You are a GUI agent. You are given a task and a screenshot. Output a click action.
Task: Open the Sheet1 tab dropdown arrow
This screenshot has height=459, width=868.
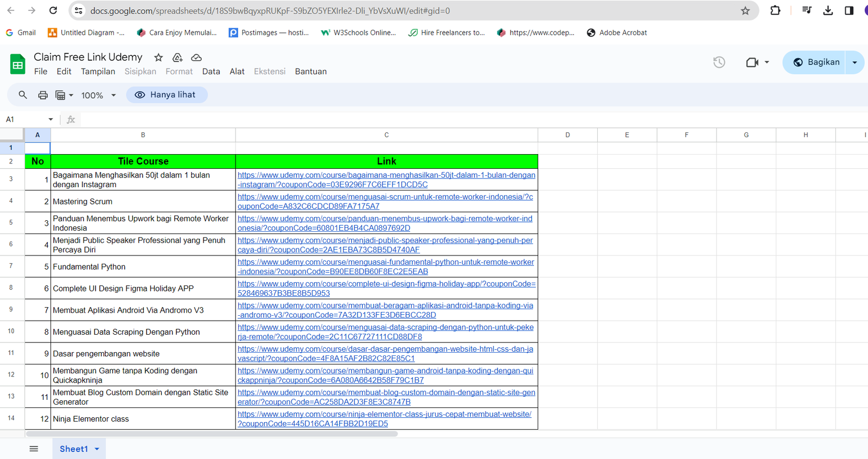pyautogui.click(x=97, y=449)
